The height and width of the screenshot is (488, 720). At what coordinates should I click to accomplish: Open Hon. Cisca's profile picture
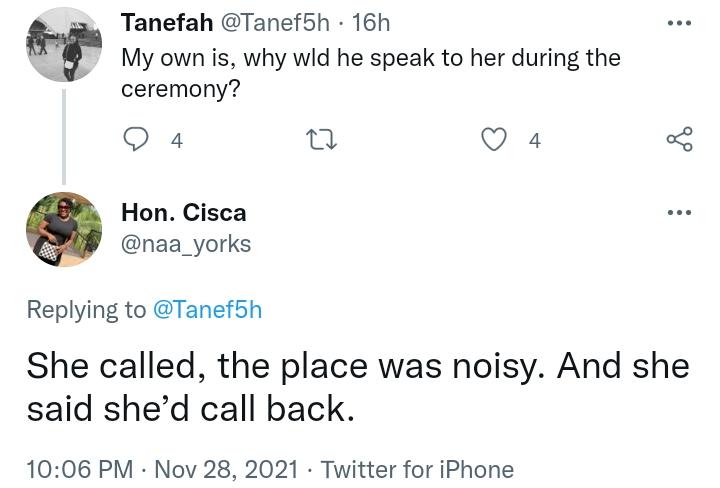click(64, 230)
